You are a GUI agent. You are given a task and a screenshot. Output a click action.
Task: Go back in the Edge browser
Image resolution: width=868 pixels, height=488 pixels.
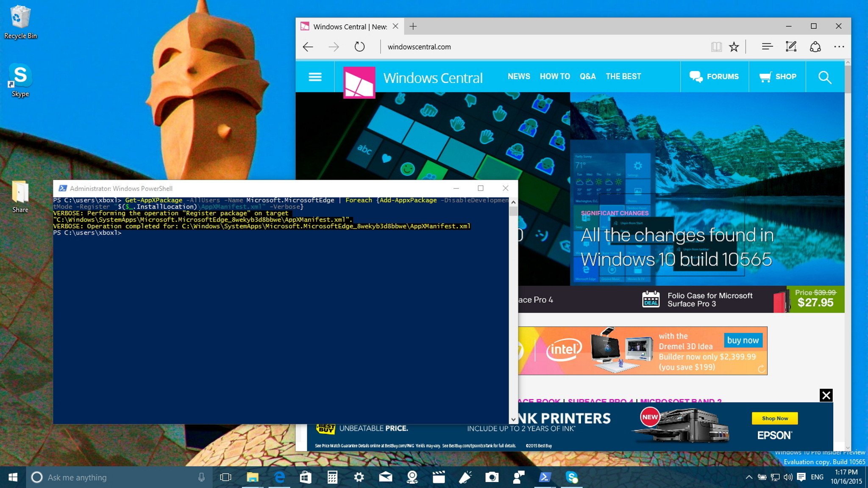(x=308, y=47)
